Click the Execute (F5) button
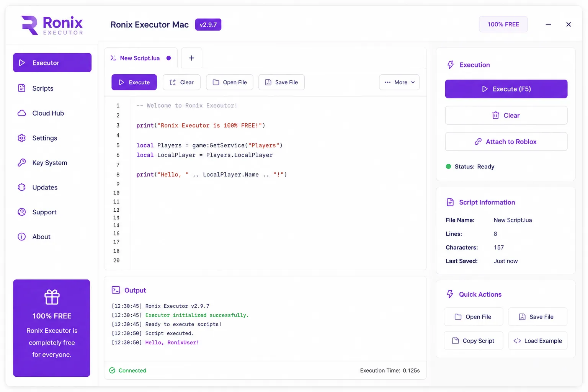The height and width of the screenshot is (392, 588). (506, 89)
